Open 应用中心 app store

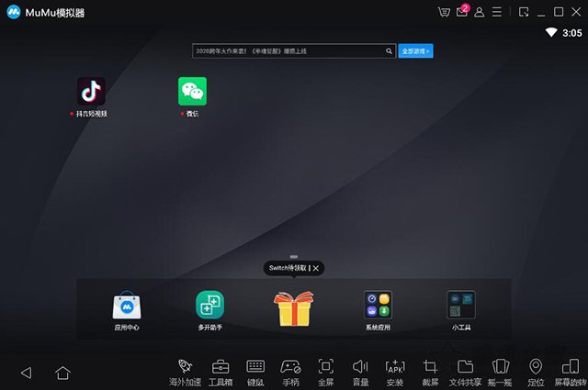pos(127,305)
